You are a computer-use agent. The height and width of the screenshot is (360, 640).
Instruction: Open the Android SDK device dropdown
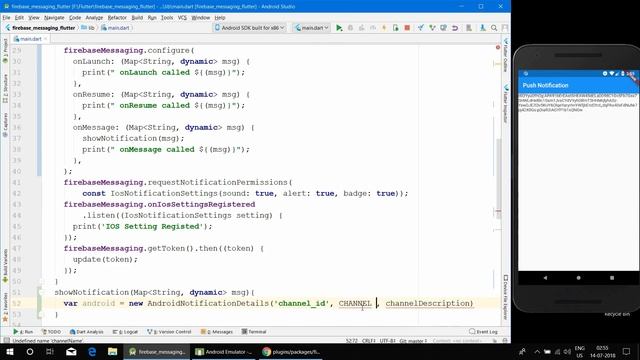coord(249,28)
